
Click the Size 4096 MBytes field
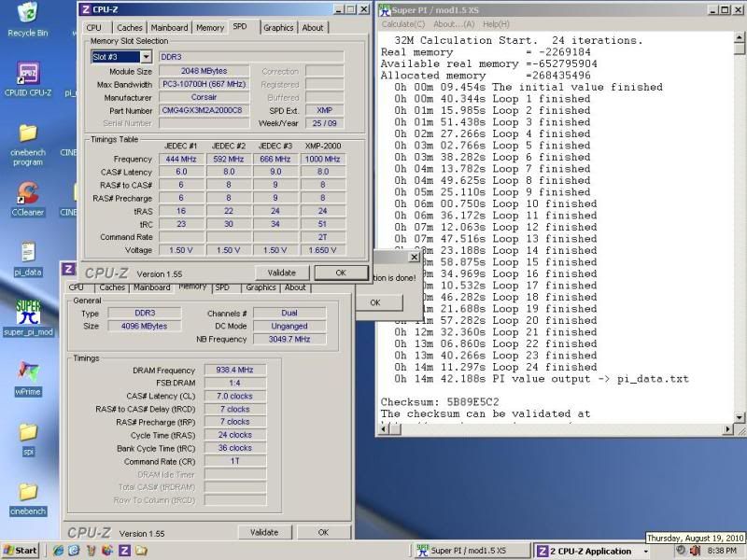[145, 326]
